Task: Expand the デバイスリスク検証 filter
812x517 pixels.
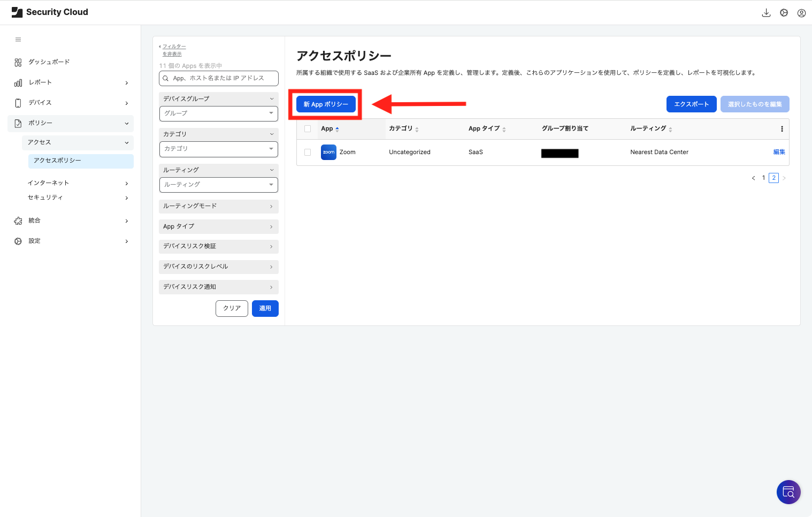Action: tap(219, 246)
